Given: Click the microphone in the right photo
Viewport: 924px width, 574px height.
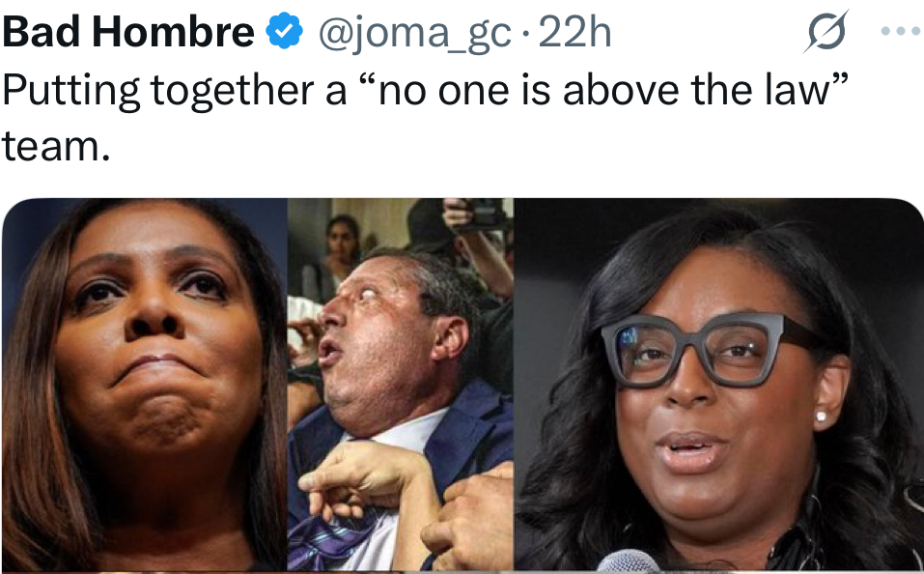Looking at the screenshot, I should pyautogui.click(x=627, y=561).
